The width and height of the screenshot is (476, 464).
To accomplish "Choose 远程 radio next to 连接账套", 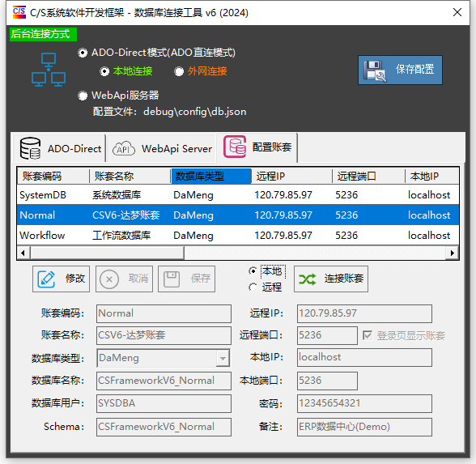I will point(253,287).
